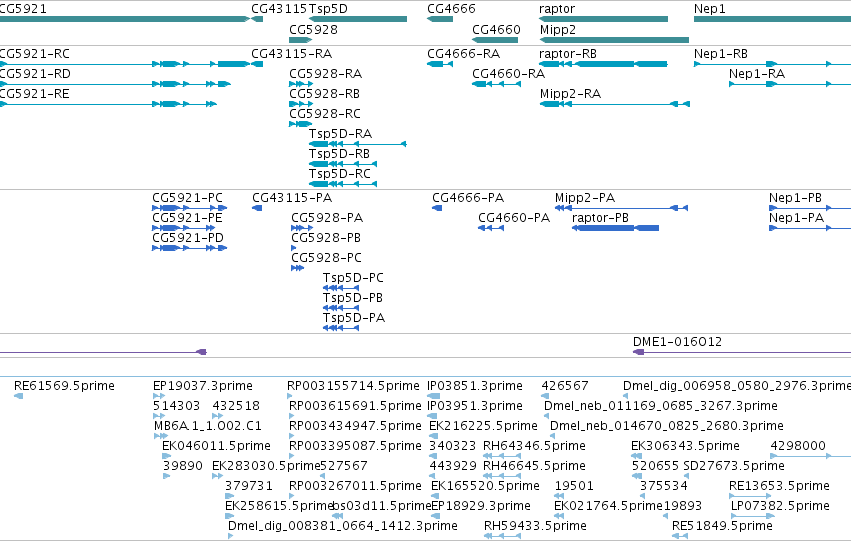
Task: Click EST RH64346.5prime
Action: [x=502, y=456]
